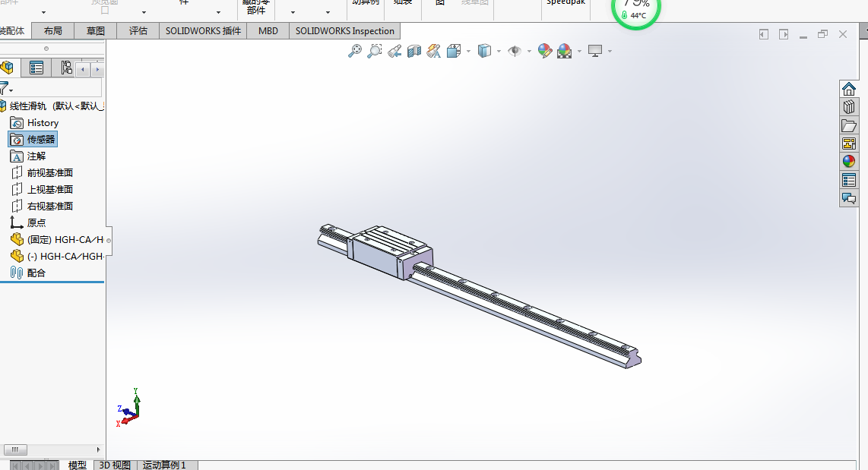Switch to the 模型 bottom tab
The height and width of the screenshot is (470, 868).
click(x=77, y=465)
